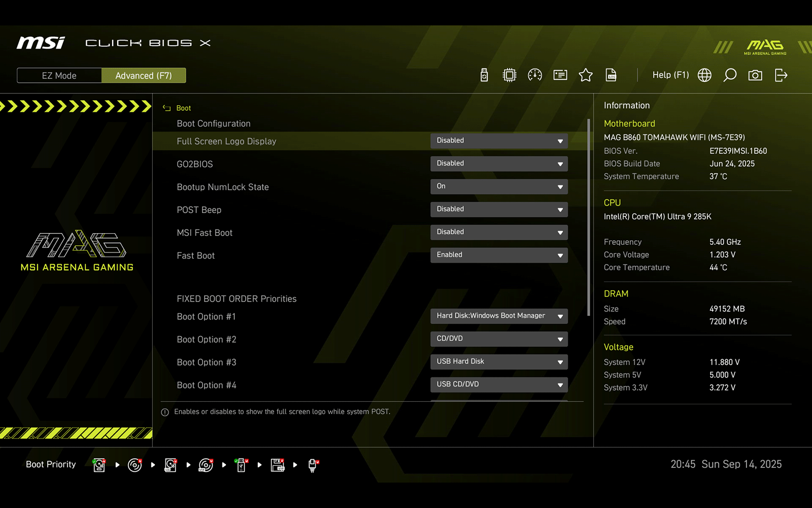The image size is (812, 508).
Task: Select the USB floppy icon in Boot Priority
Action: (278, 465)
